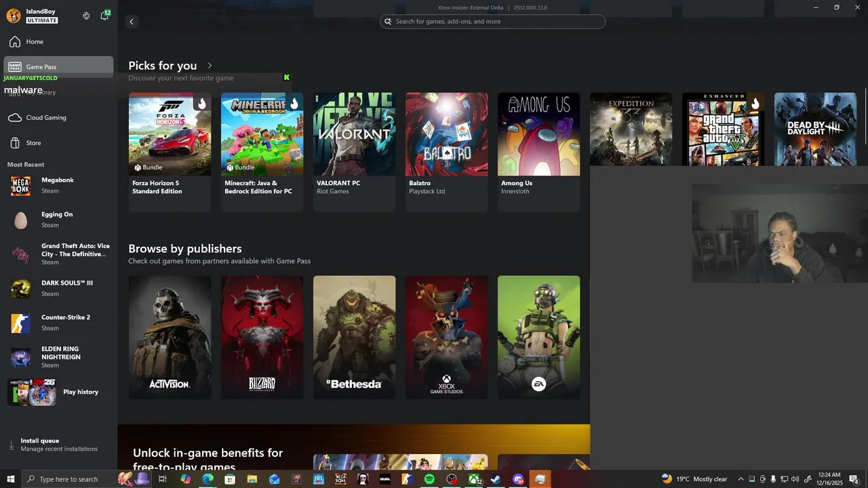This screenshot has width=868, height=488.
Task: Click the flame badge on Forza Horizon 5
Action: 201,103
